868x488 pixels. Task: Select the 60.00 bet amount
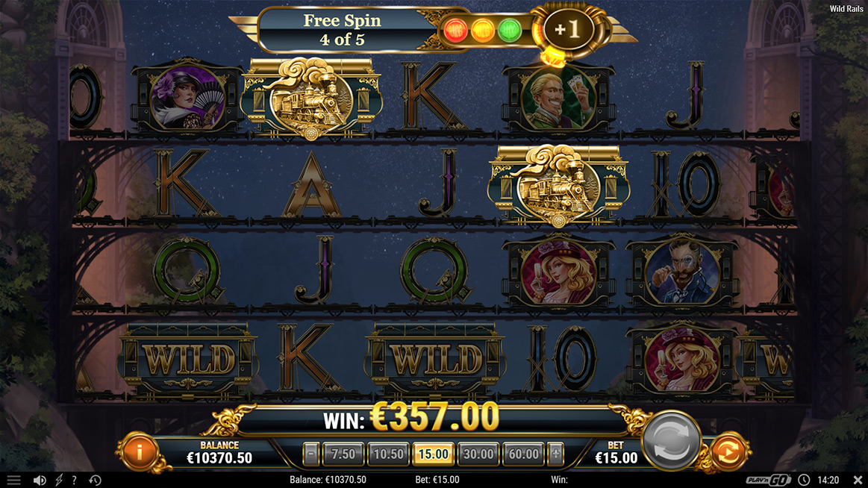(x=523, y=454)
